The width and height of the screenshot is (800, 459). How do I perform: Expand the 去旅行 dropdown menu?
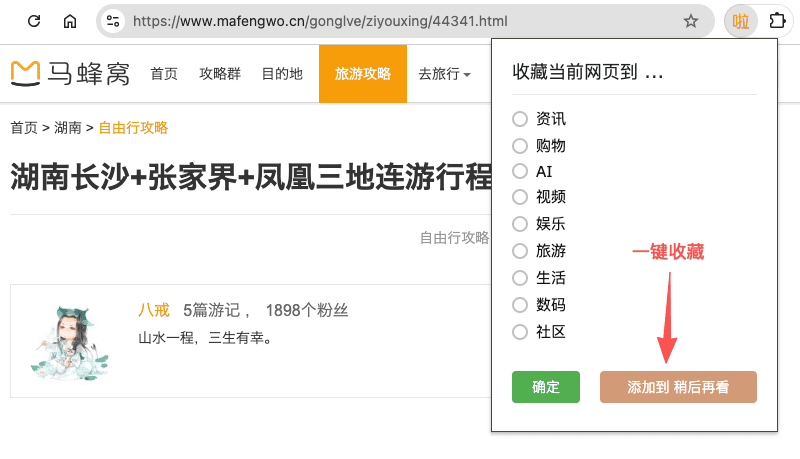click(444, 74)
